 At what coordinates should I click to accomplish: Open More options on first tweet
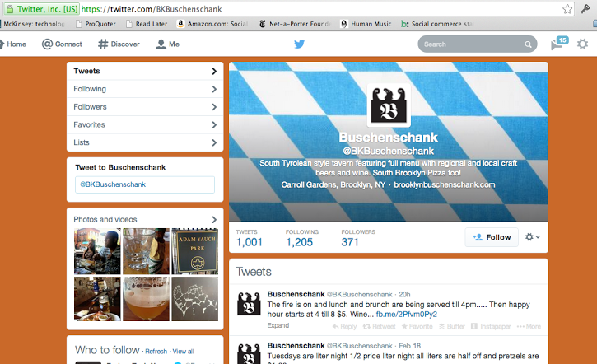[x=529, y=326]
